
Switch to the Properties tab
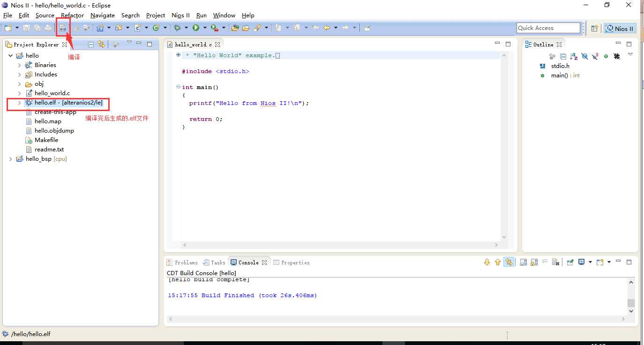pos(292,262)
